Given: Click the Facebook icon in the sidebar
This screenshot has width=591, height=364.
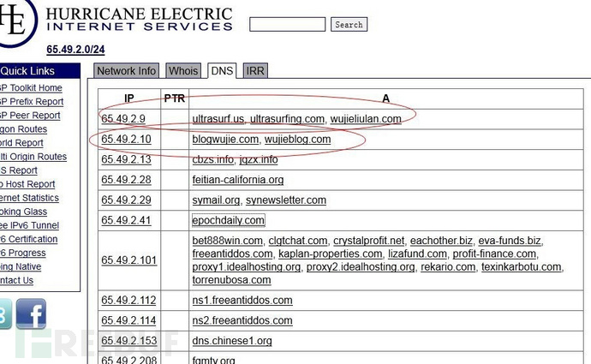Looking at the screenshot, I should point(31,313).
